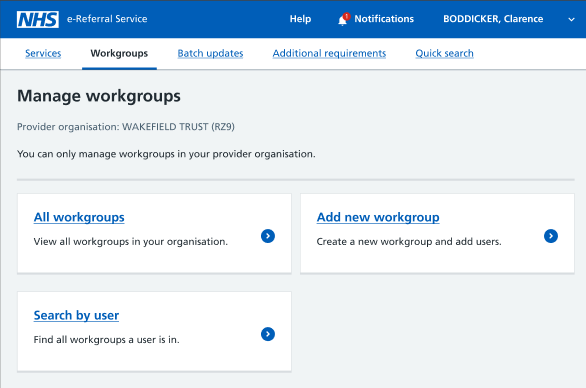This screenshot has height=388, width=586.
Task: Click the provider organisation WAKEFIELD TRUST (RZ9) text
Action: (126, 127)
